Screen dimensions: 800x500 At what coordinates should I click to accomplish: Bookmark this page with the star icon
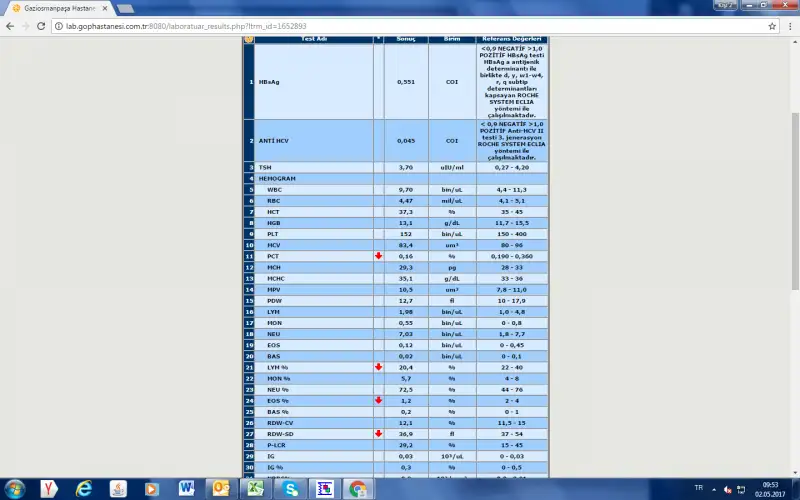(772, 25)
